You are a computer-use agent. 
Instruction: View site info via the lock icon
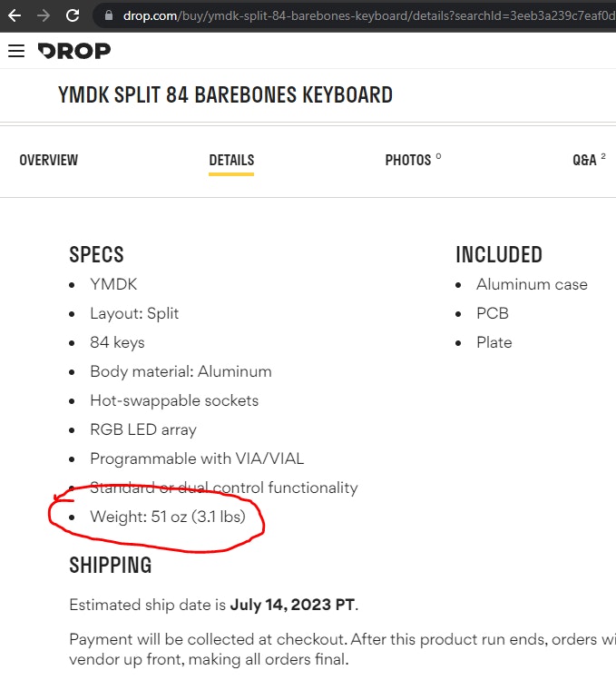108,15
